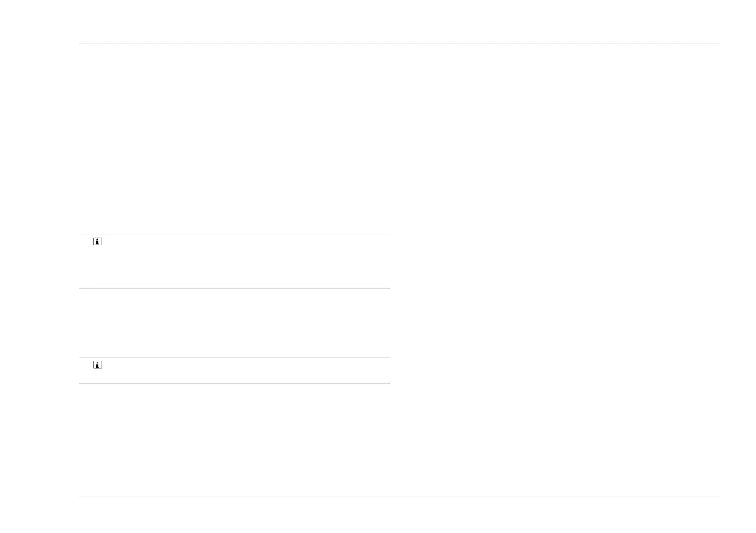
Task: Click blank space between the two note boxes
Action: 234,323
